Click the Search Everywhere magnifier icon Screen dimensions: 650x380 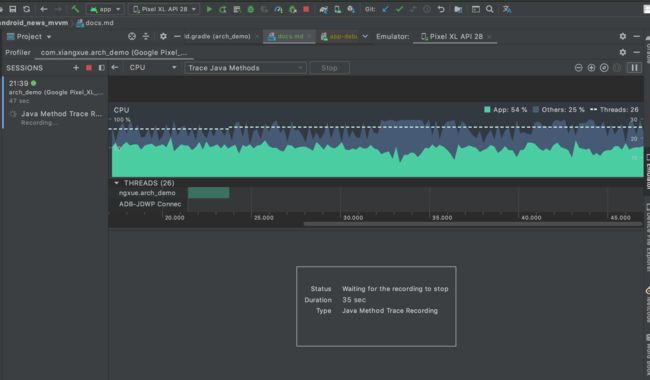pos(490,9)
